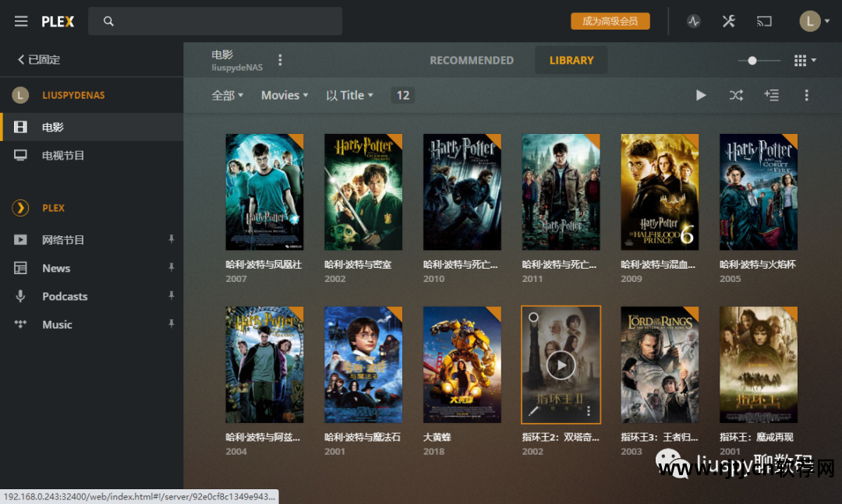
Task: Switch to the RECOMMENDED tab
Action: pos(472,60)
